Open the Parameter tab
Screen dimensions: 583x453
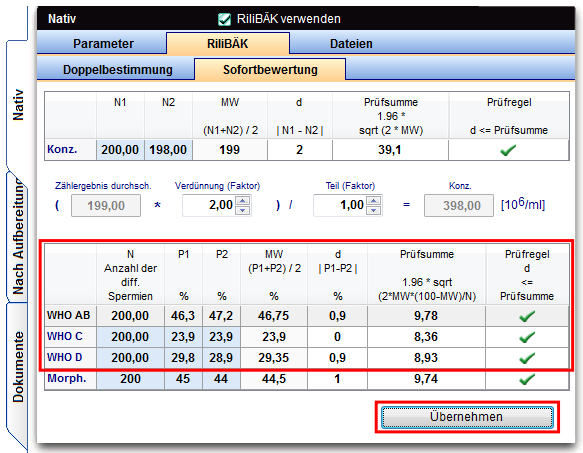[x=103, y=44]
